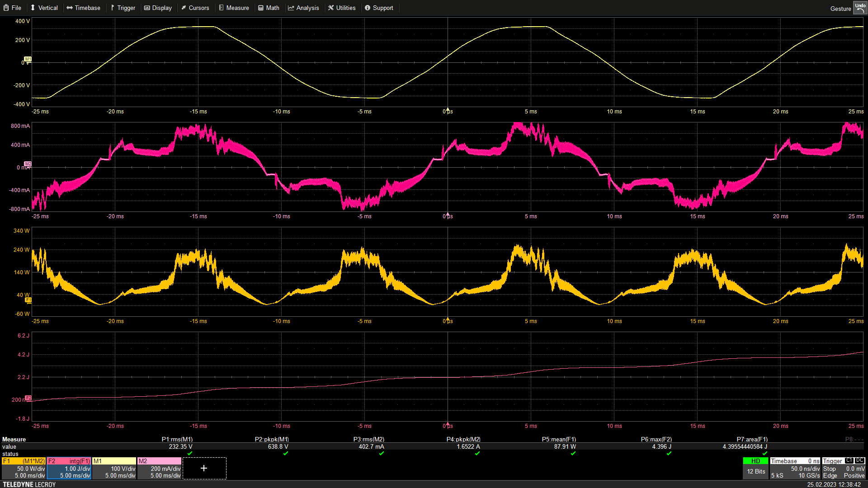Select the F2 intg(F1) trace descriptor
This screenshot has width=868, height=488.
click(x=69, y=468)
